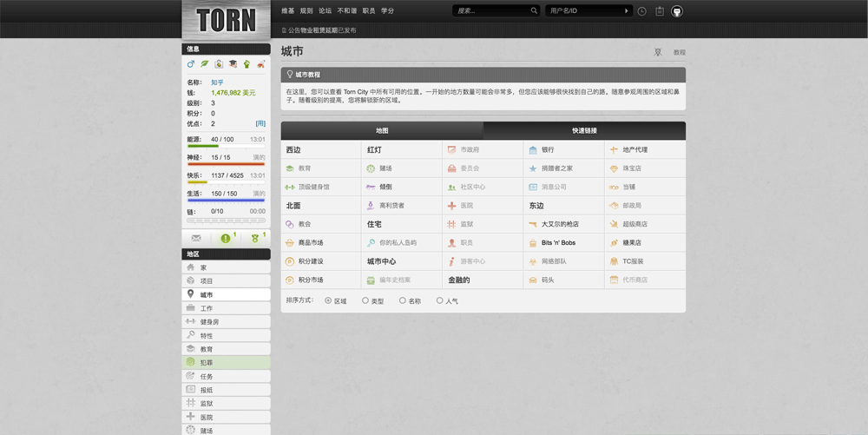Click the graduation cap education status icon
This screenshot has width=868, height=435.
pos(233,64)
